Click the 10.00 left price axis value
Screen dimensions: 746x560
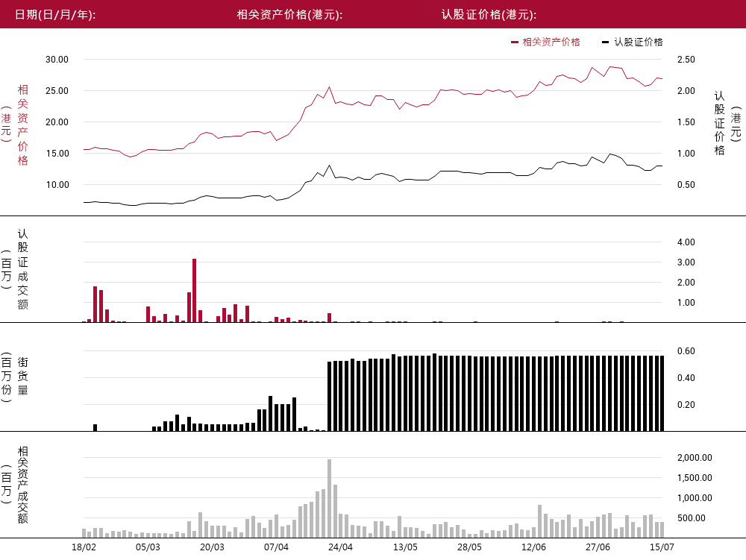tap(57, 184)
